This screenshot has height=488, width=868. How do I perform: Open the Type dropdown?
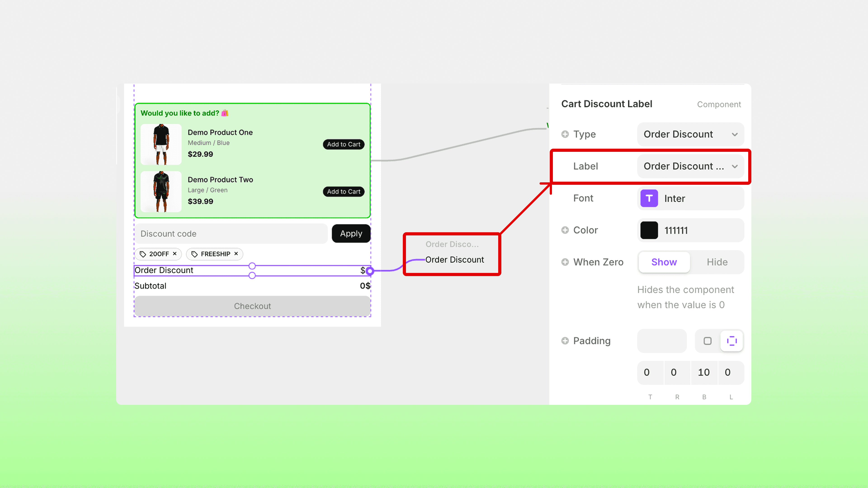[x=690, y=134]
